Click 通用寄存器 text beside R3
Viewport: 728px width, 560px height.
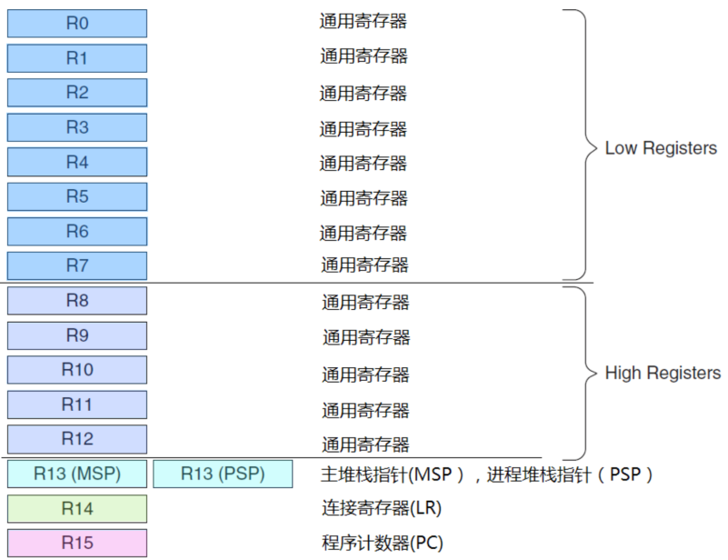coord(363,129)
